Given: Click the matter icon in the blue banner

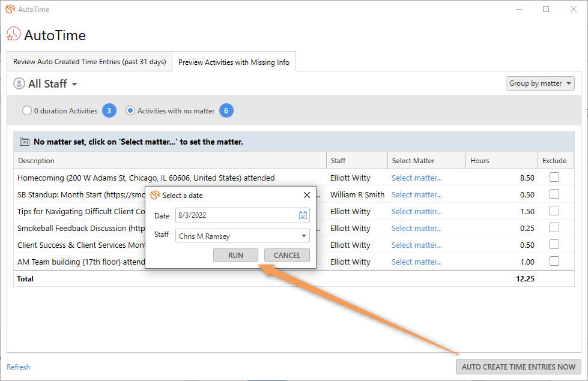Looking at the screenshot, I should 25,142.
